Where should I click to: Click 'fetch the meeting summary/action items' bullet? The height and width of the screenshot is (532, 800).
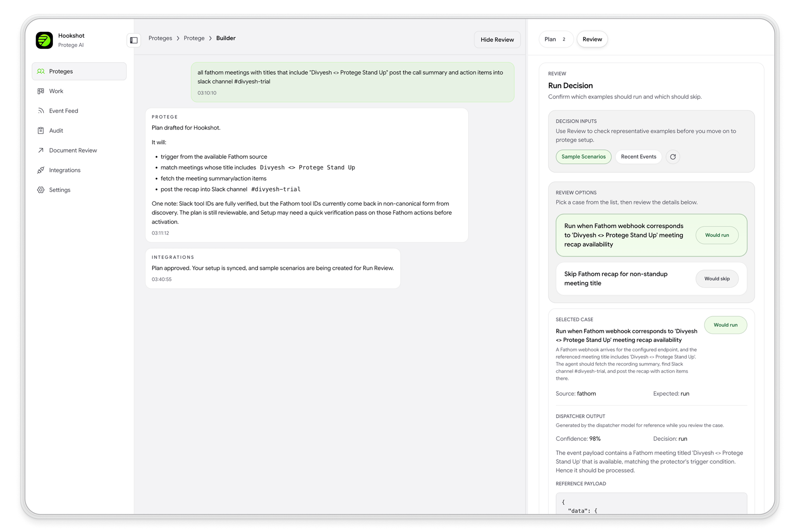pyautogui.click(x=213, y=178)
